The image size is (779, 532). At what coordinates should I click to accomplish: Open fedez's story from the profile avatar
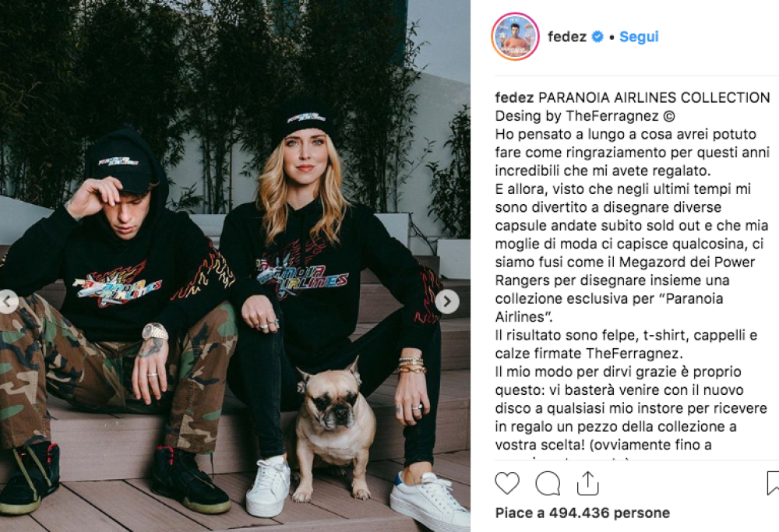coord(515,37)
